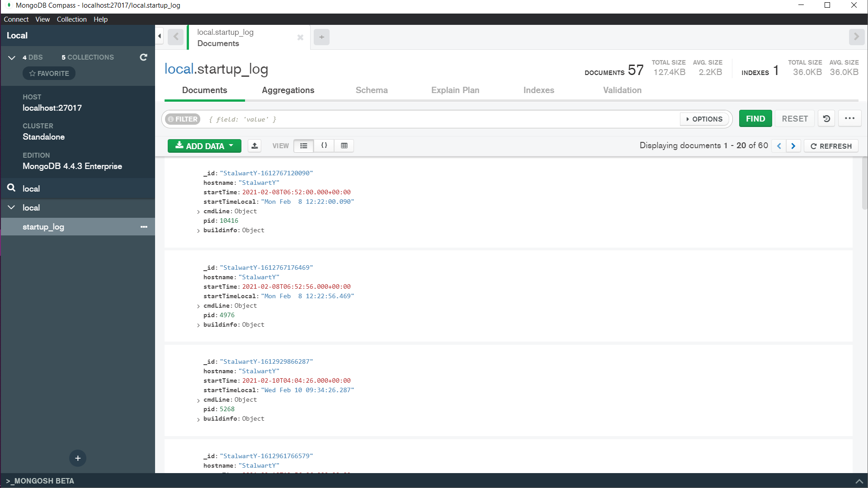This screenshot has width=868, height=488.
Task: Go to next page of documents
Action: coord(793,146)
